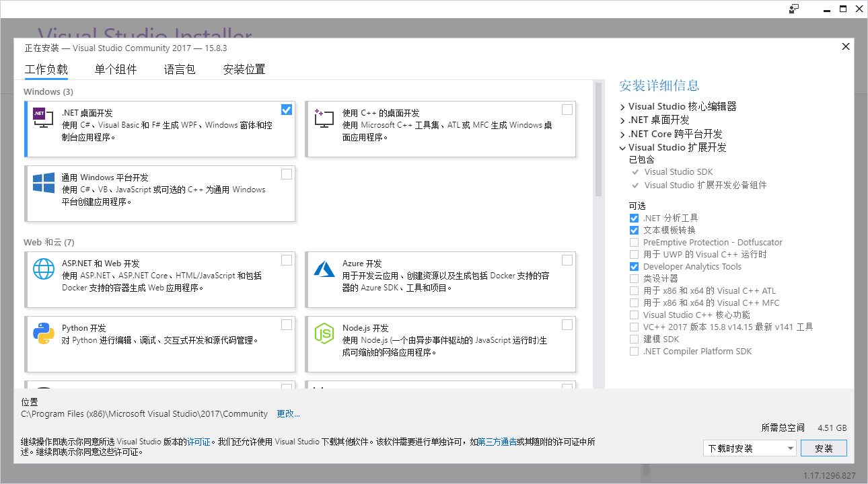Image resolution: width=868 pixels, height=484 pixels.
Task: Switch to the 语言包 tab
Action: (x=180, y=69)
